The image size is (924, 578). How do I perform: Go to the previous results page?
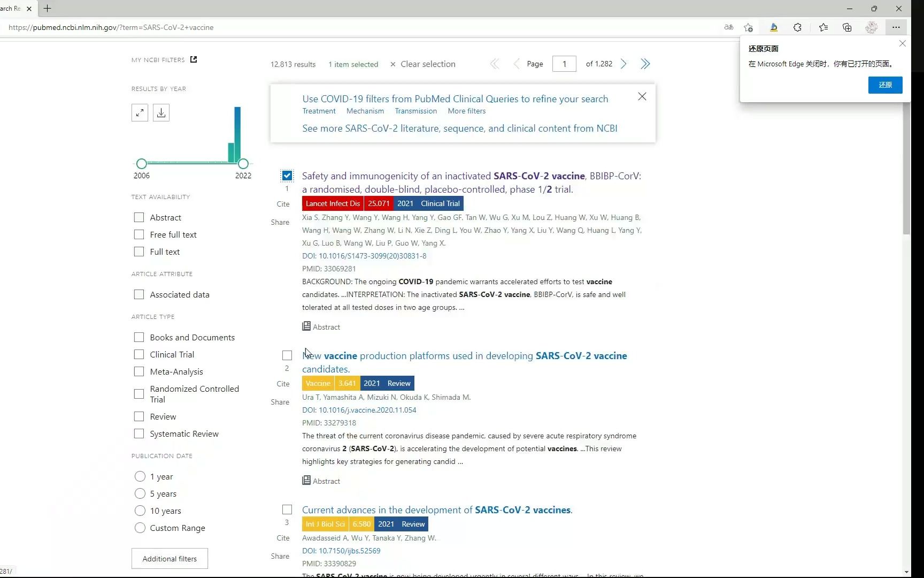pos(516,64)
